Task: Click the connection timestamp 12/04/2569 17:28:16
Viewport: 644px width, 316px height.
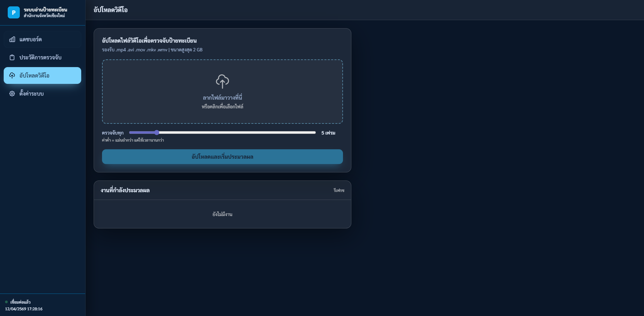Action: (x=23, y=309)
